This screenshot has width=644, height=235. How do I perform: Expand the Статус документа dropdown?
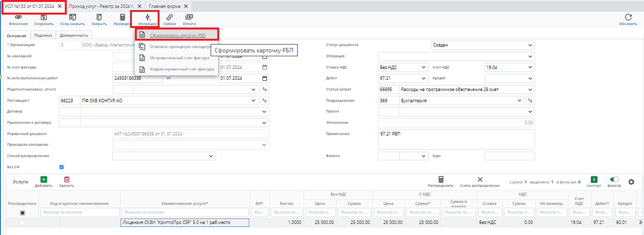[x=530, y=45]
